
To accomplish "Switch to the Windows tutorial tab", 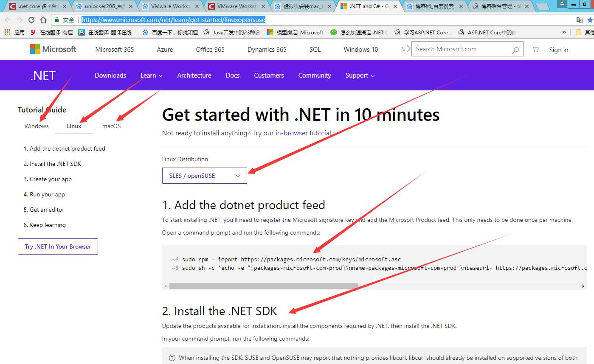I will click(37, 126).
